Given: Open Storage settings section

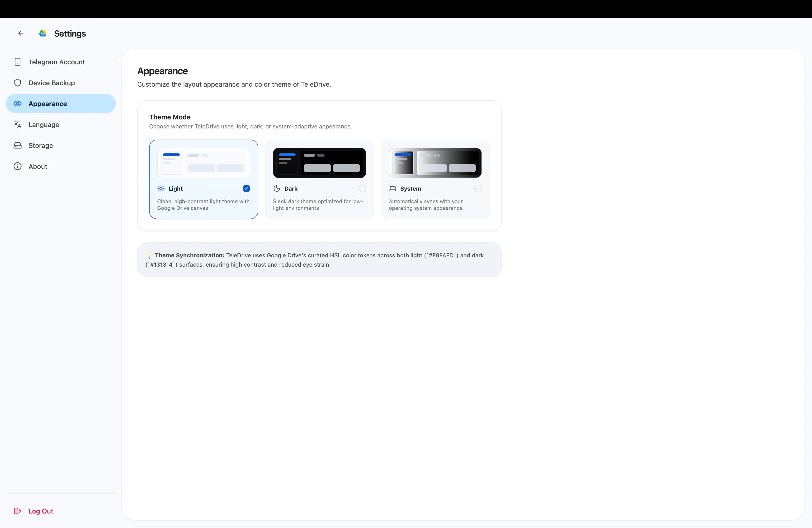Looking at the screenshot, I should pos(61,145).
